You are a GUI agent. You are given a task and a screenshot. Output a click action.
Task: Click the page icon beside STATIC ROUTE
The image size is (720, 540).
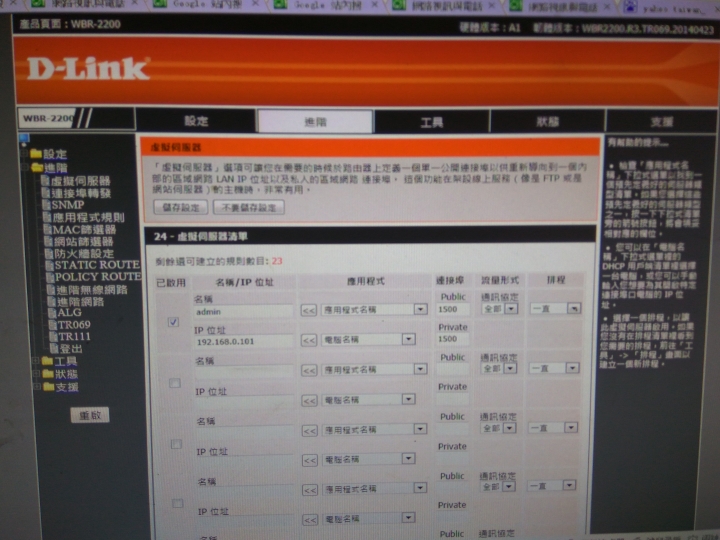[x=49, y=265]
